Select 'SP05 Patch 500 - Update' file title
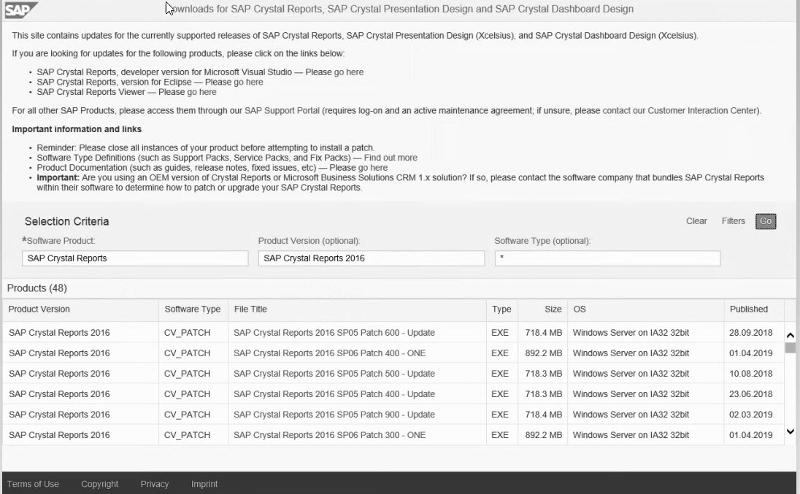The width and height of the screenshot is (800, 494). [334, 374]
